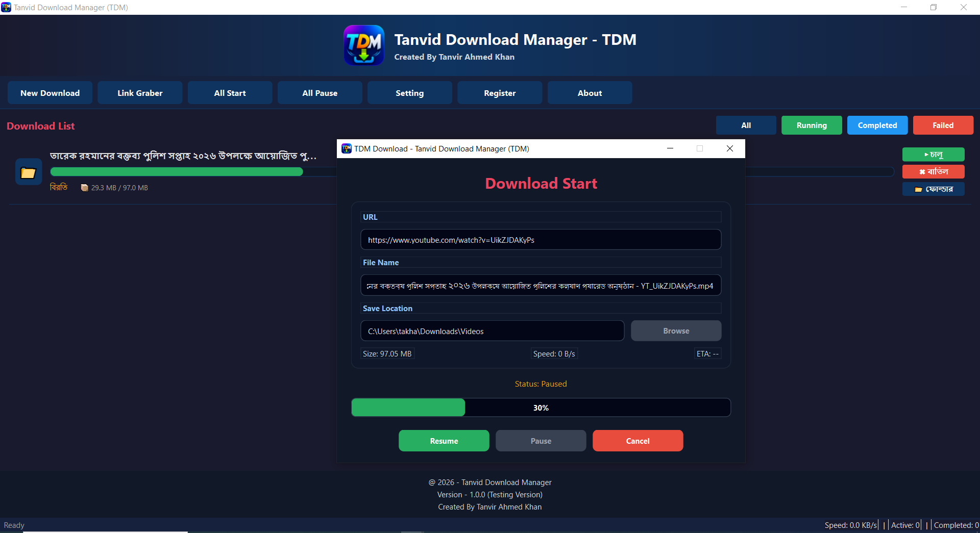The width and height of the screenshot is (980, 533).
Task: Click the URL input field
Action: click(x=541, y=240)
